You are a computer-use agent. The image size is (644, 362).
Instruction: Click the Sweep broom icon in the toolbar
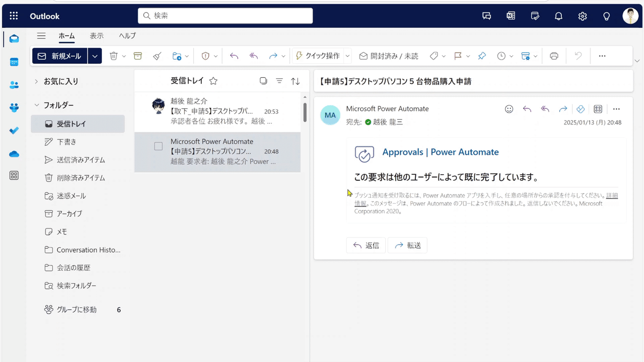(x=157, y=56)
